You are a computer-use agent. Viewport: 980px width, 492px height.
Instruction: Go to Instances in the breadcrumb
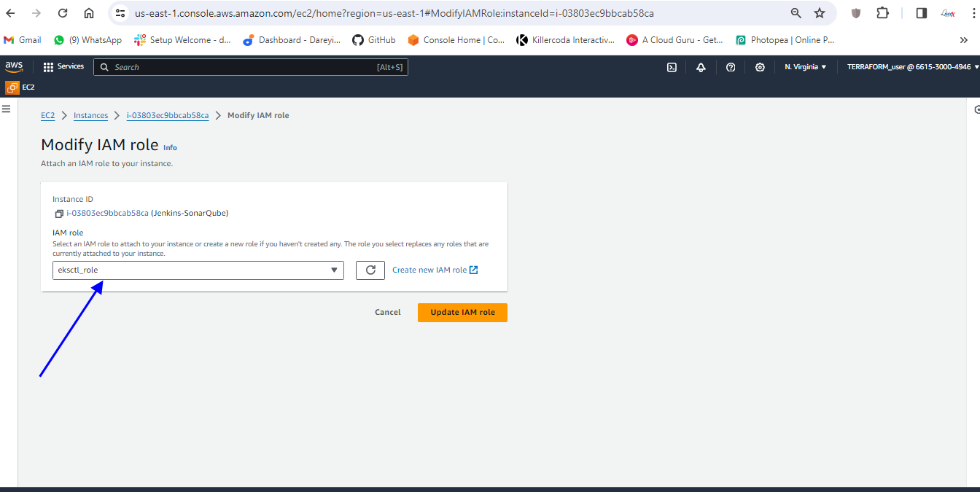(x=90, y=116)
